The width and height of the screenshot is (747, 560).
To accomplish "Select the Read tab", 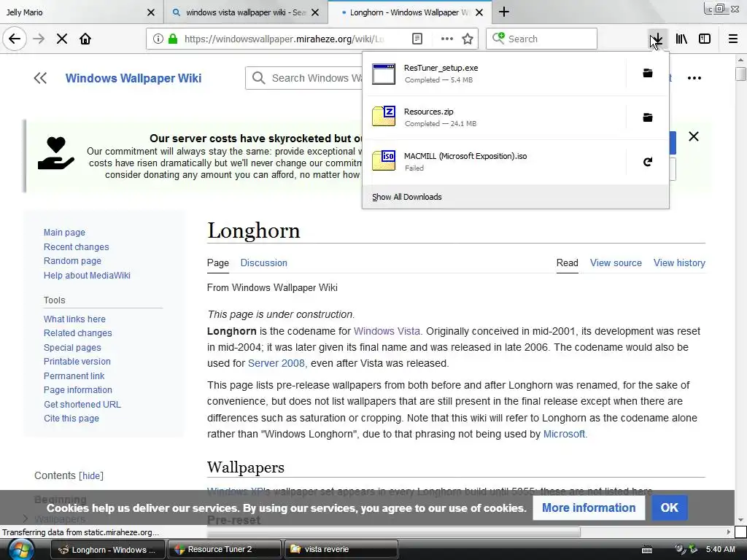I will point(567,262).
